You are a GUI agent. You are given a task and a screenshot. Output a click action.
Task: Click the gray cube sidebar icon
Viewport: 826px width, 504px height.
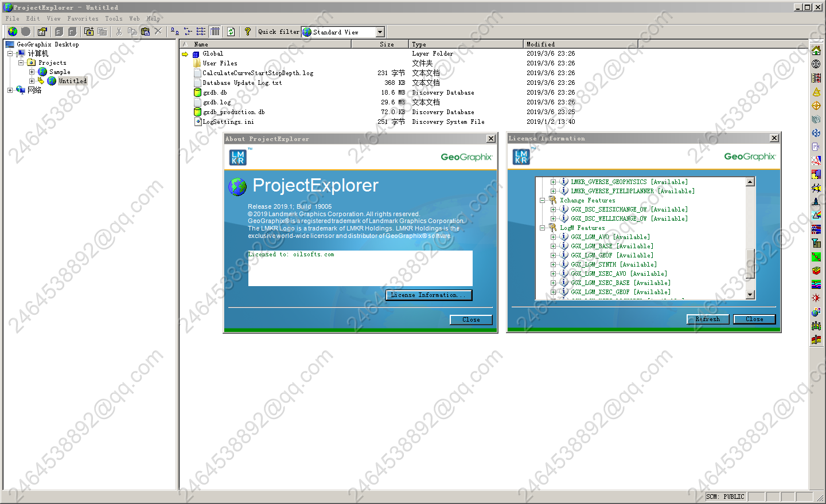coord(816,119)
